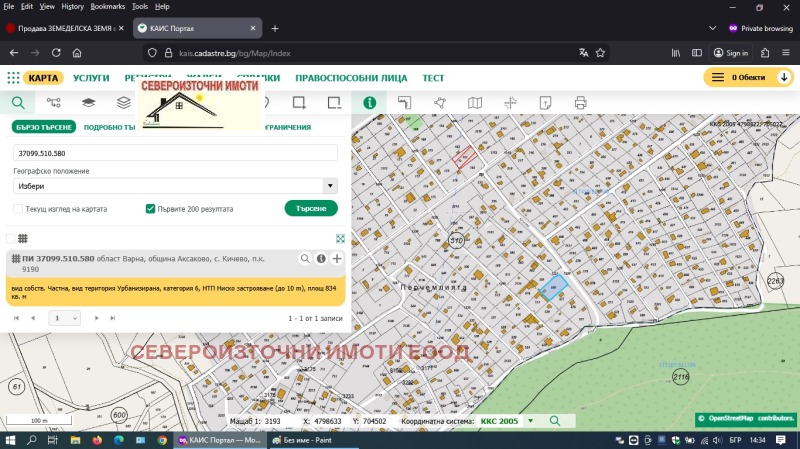Open 'Географско положение' dropdown

(x=175, y=186)
